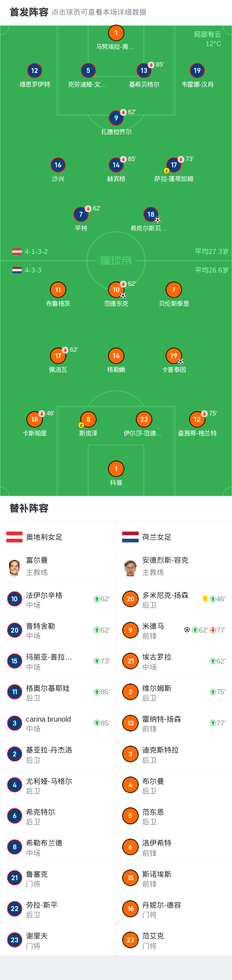Tap Netherlands goalkeeper 1 科普
The height and width of the screenshot is (980, 232).
[x=116, y=469]
